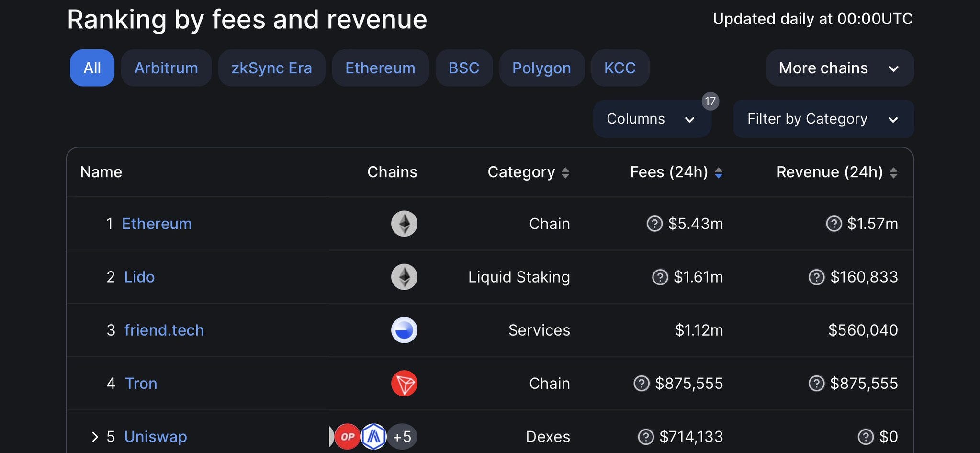Select the All chains tab

[x=92, y=68]
